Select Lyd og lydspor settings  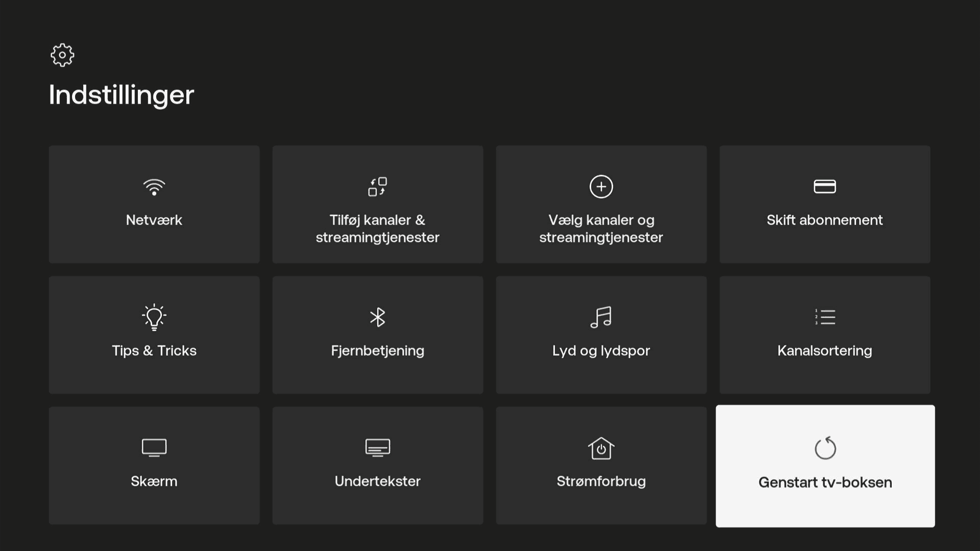click(601, 334)
